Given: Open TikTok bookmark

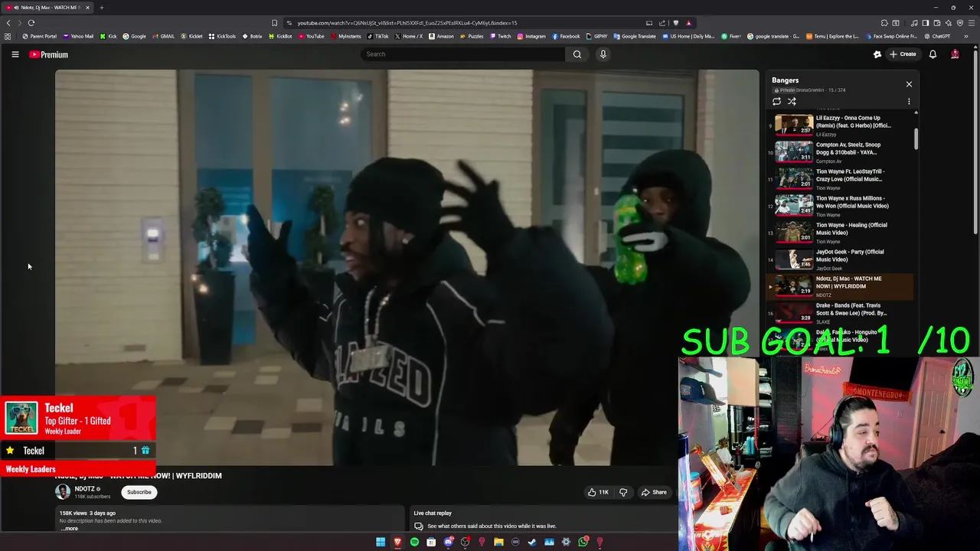Looking at the screenshot, I should (x=378, y=36).
